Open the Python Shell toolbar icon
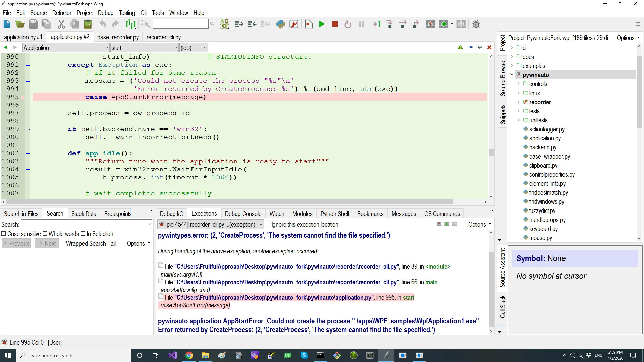 click(281, 24)
